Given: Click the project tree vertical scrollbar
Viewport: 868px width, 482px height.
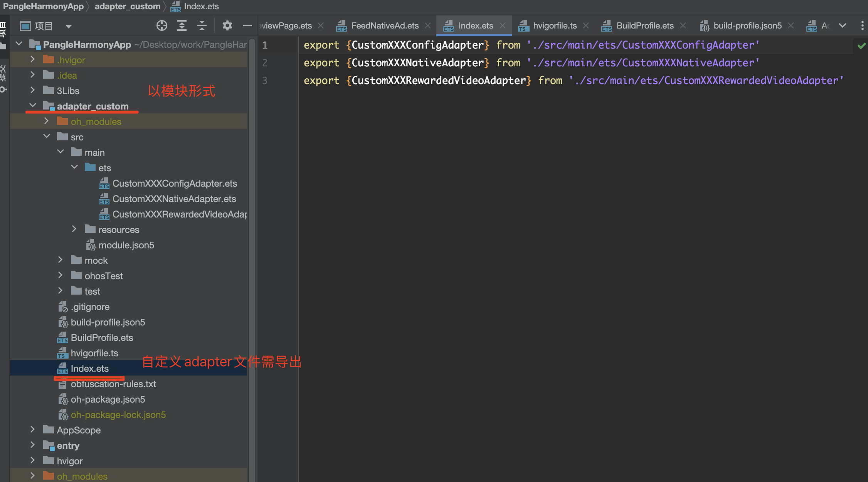Looking at the screenshot, I should [252, 231].
